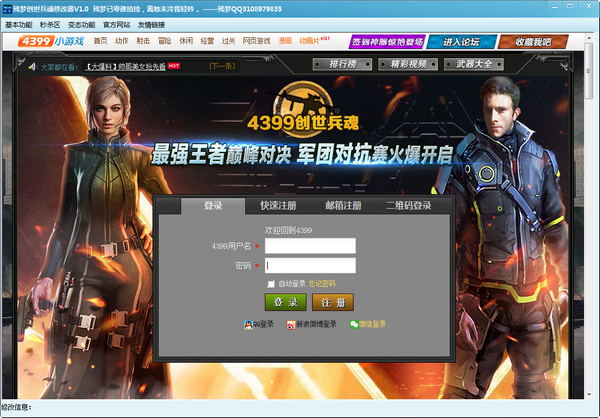Open the 精彩视频 button
Image resolution: width=600 pixels, height=418 pixels.
point(408,64)
